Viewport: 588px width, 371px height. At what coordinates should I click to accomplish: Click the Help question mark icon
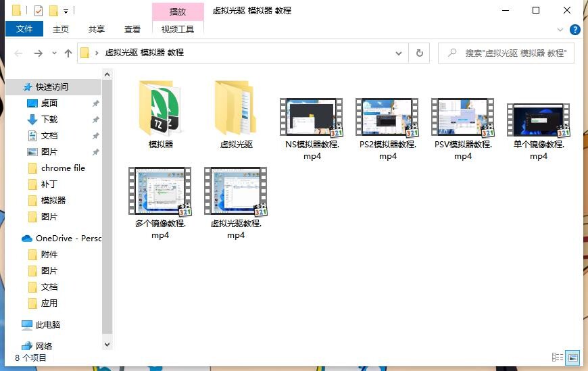click(575, 30)
